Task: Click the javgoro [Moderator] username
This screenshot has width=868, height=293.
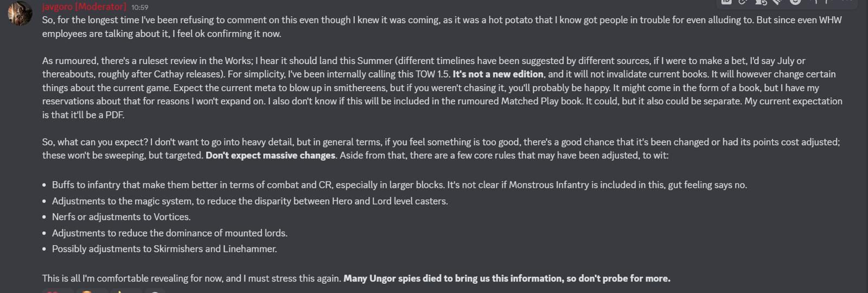Action: tap(84, 7)
